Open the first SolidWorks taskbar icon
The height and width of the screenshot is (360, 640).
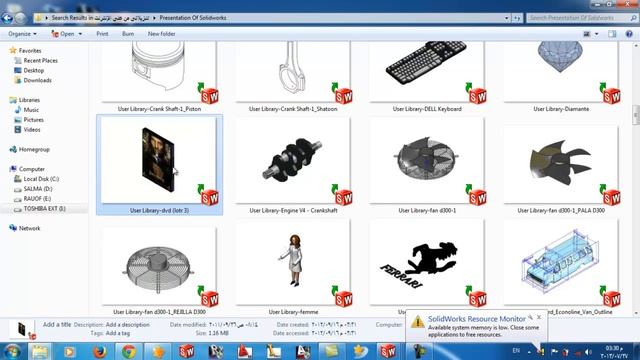point(186,351)
